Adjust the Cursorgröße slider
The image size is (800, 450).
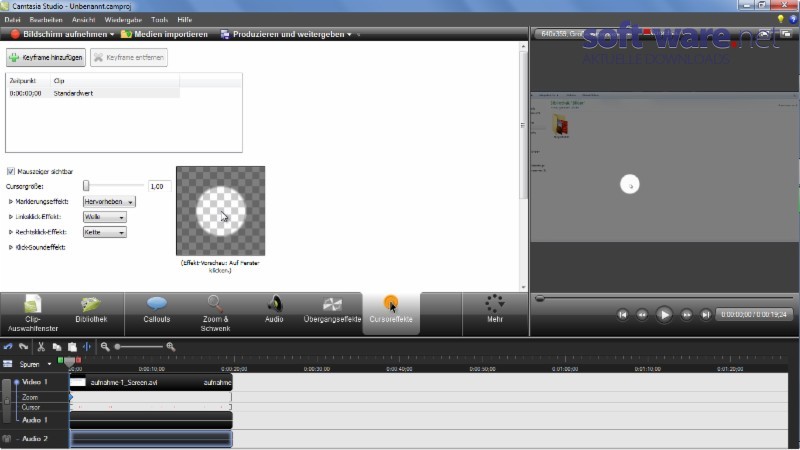86,186
